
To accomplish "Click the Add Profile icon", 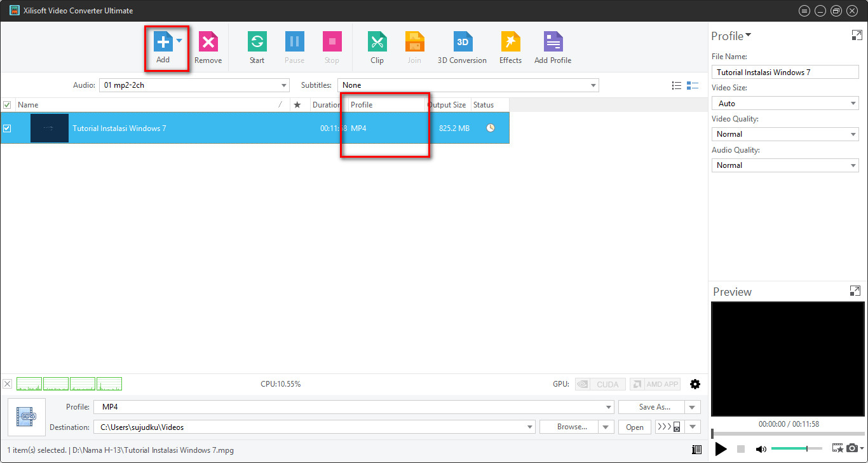I will pyautogui.click(x=553, y=42).
